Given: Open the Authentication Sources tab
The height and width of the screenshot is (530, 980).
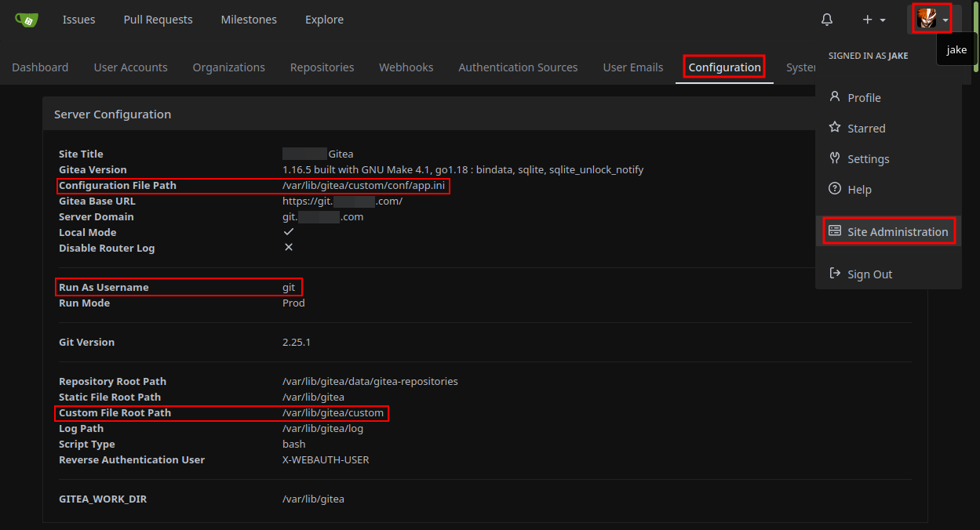Looking at the screenshot, I should pyautogui.click(x=518, y=67).
